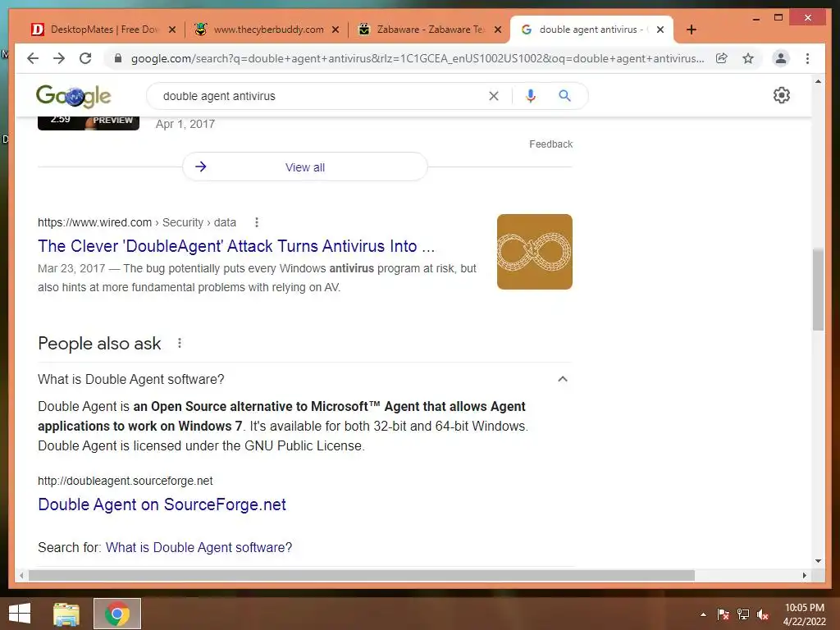Open The Clever 'DoubleAgent' Attack Wired article

pos(236,246)
